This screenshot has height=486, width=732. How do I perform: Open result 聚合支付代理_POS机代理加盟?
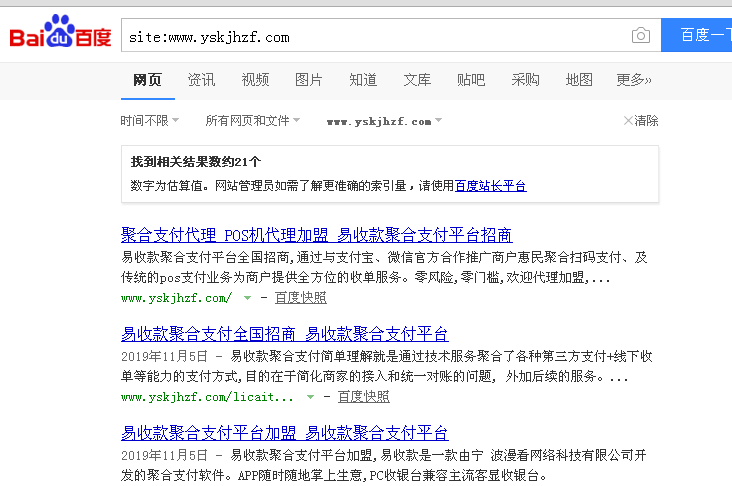317,235
